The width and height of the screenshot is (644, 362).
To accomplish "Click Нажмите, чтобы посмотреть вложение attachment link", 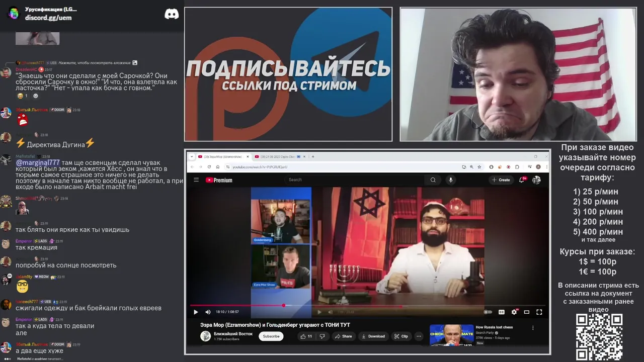I will (95, 63).
